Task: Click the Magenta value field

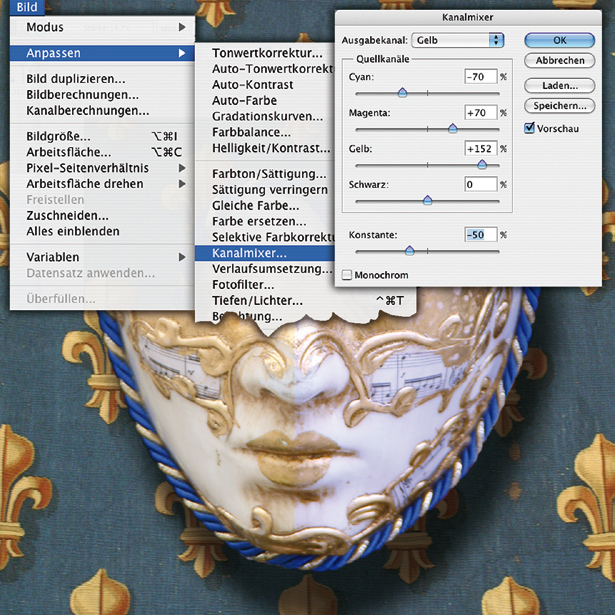Action: (480, 113)
